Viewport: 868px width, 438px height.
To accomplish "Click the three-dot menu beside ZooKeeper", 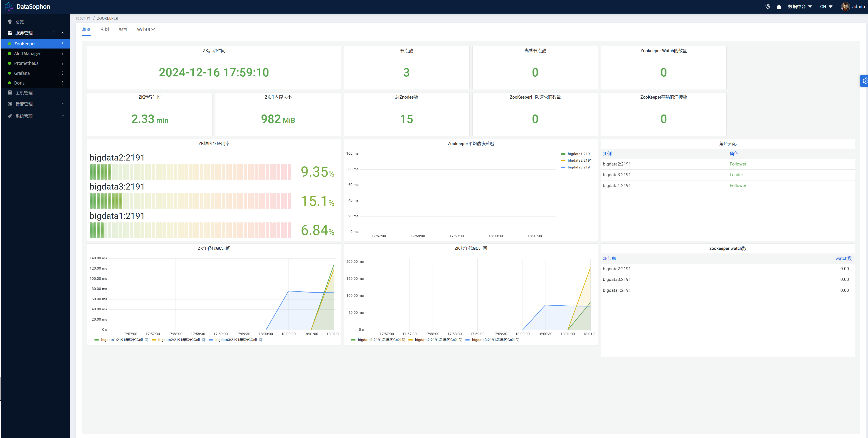I will click(62, 44).
